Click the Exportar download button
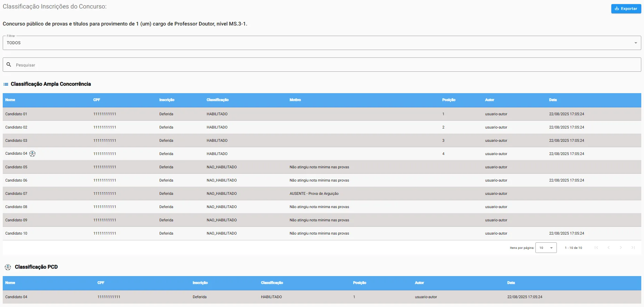Screen dimensions: 644x307 click(626, 8)
